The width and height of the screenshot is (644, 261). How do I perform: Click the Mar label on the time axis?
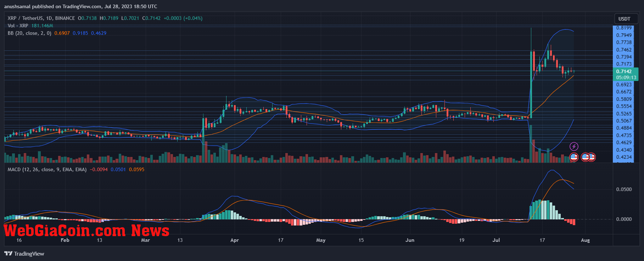[145, 240]
